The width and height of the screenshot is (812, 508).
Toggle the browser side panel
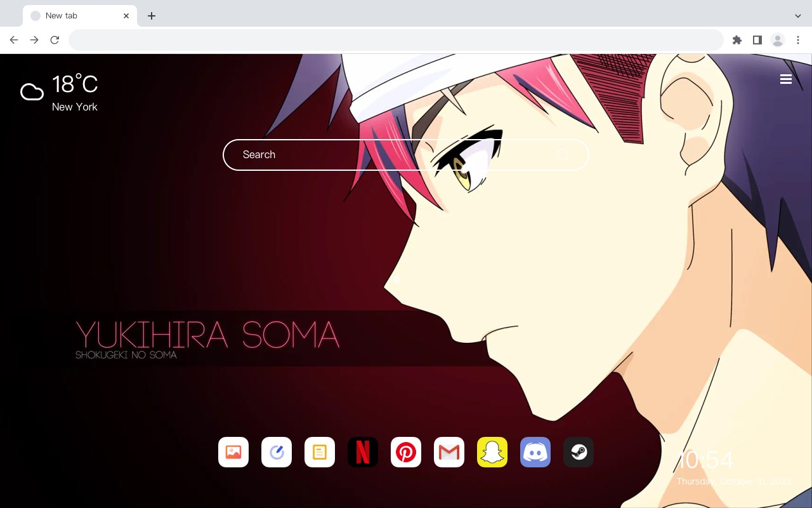click(757, 40)
